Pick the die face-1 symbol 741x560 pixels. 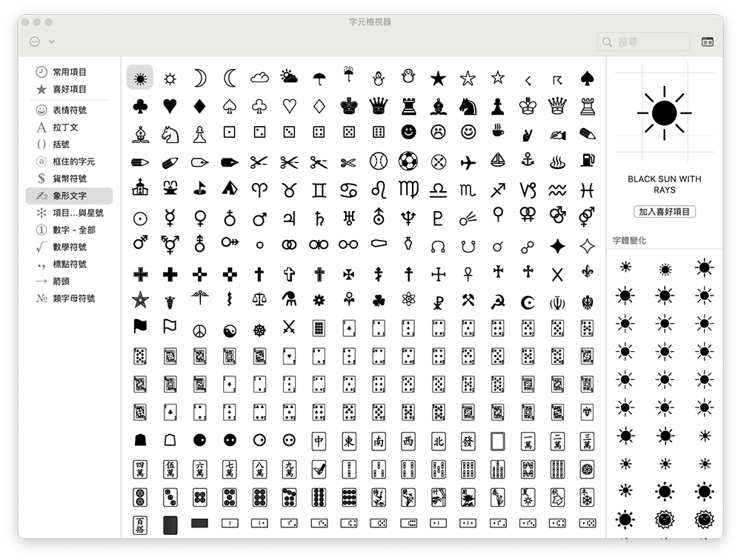230,132
